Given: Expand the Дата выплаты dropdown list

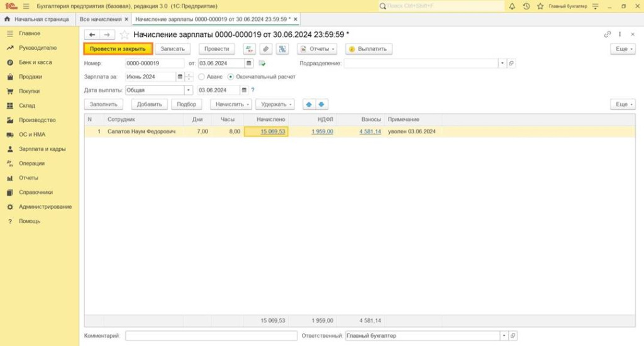Looking at the screenshot, I should [188, 90].
